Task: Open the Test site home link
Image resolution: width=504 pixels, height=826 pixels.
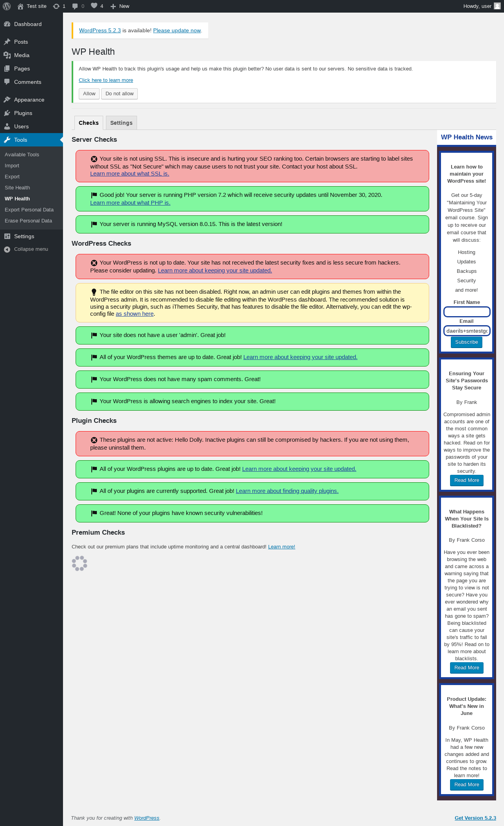Action: click(x=32, y=6)
